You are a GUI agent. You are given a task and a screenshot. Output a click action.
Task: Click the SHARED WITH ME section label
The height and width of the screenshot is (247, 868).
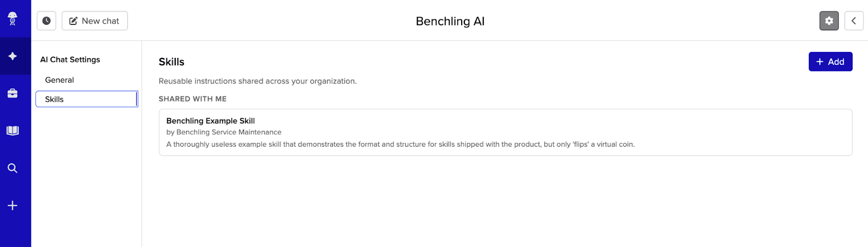pos(193,99)
